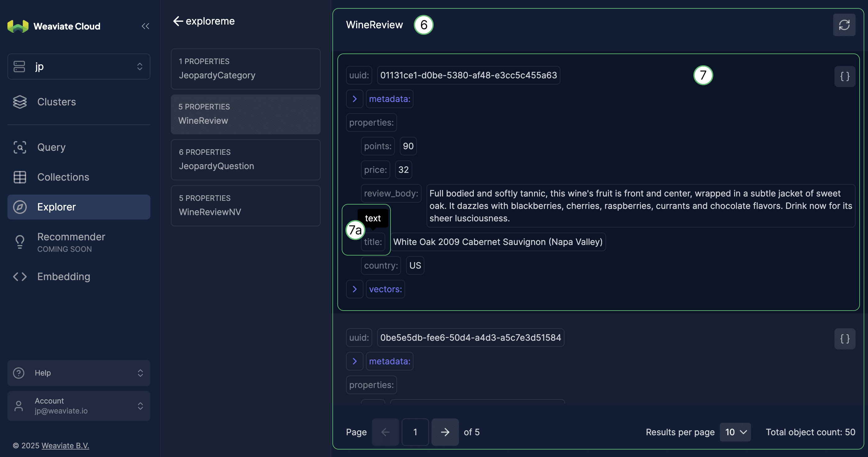Click the page number input field
This screenshot has height=457, width=868.
pos(415,432)
